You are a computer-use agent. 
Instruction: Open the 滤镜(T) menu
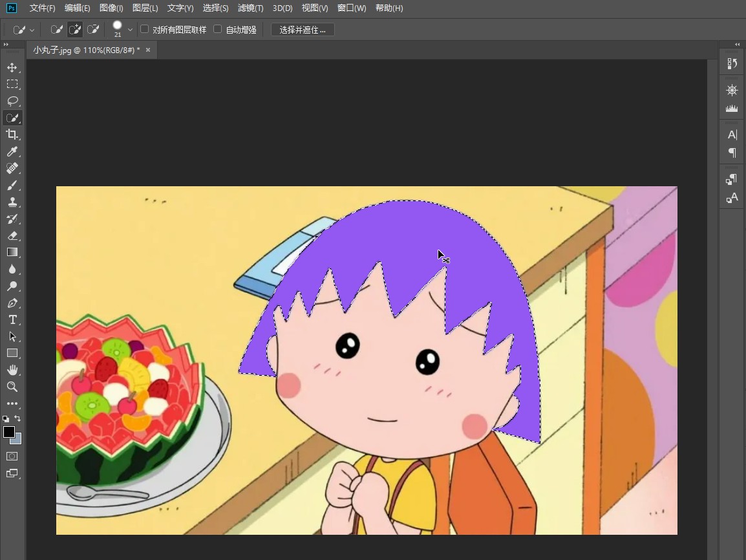tap(250, 8)
